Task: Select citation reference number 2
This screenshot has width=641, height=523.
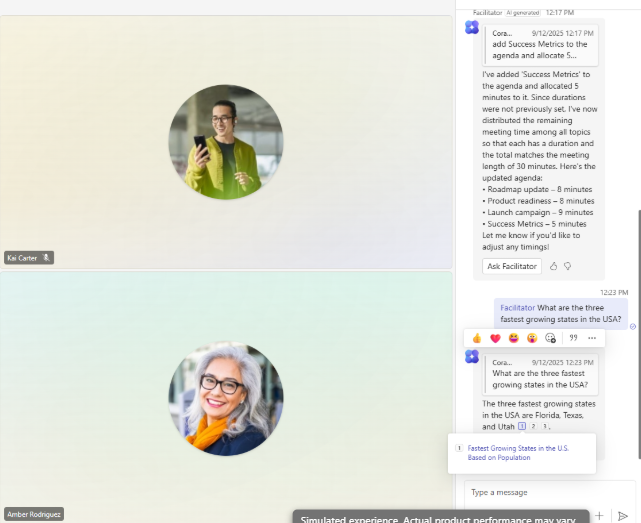Action: (533, 426)
